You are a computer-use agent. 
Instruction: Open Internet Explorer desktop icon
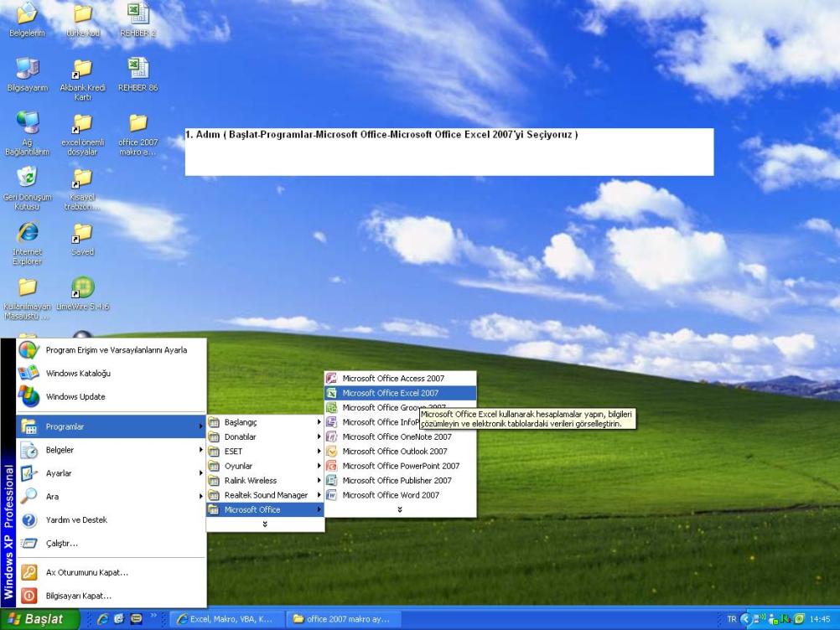28,244
